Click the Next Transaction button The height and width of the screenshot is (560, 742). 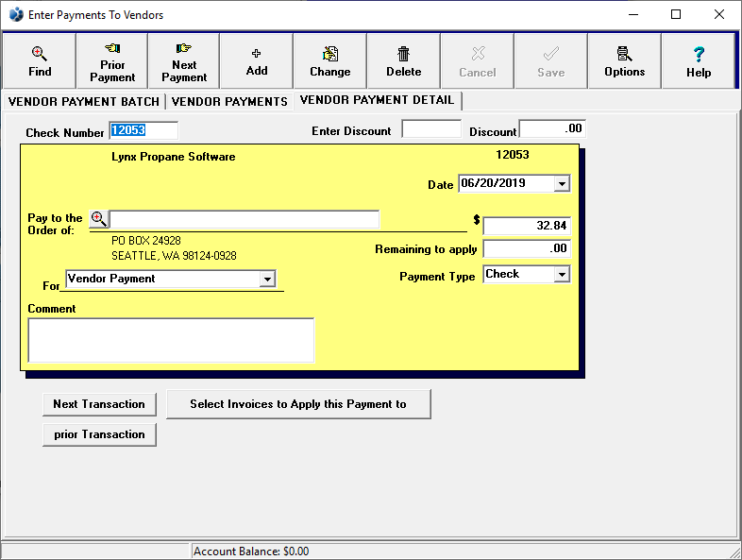99,403
